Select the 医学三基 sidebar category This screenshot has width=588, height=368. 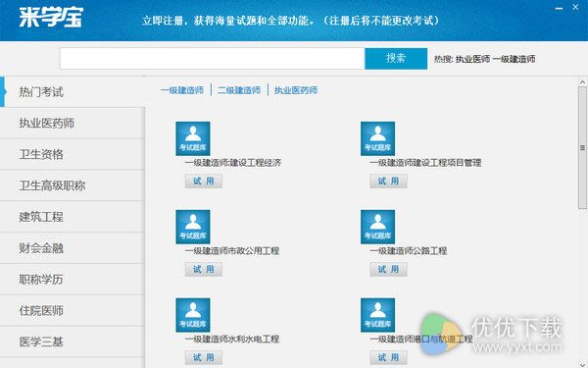[72, 342]
